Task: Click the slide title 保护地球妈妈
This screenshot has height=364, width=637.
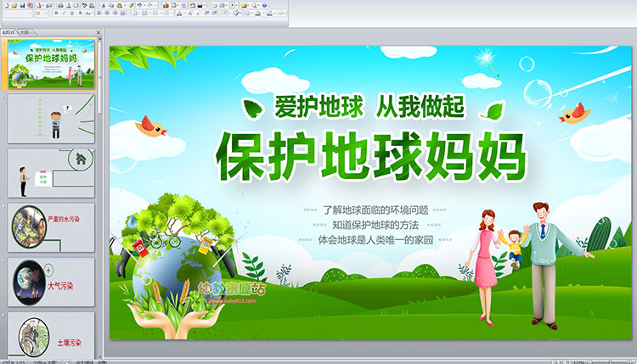Action: pyautogui.click(x=371, y=156)
